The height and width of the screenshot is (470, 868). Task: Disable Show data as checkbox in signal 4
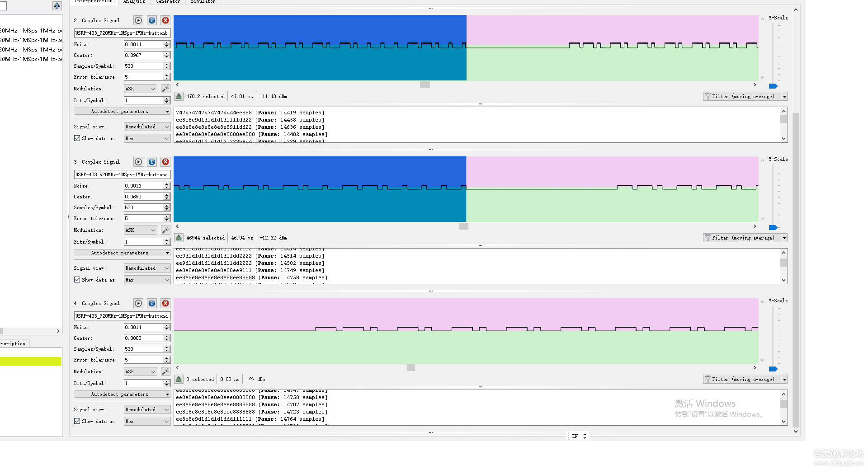77,421
